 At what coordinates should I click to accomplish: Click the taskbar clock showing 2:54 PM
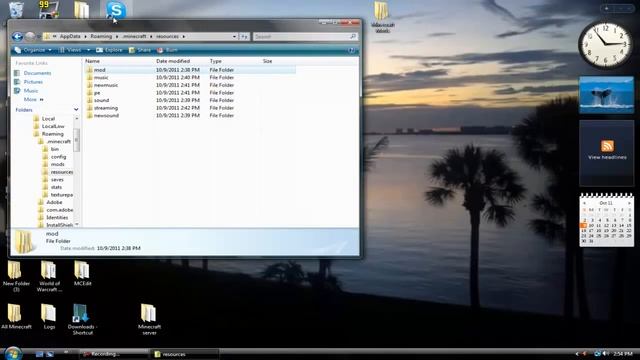(x=623, y=354)
